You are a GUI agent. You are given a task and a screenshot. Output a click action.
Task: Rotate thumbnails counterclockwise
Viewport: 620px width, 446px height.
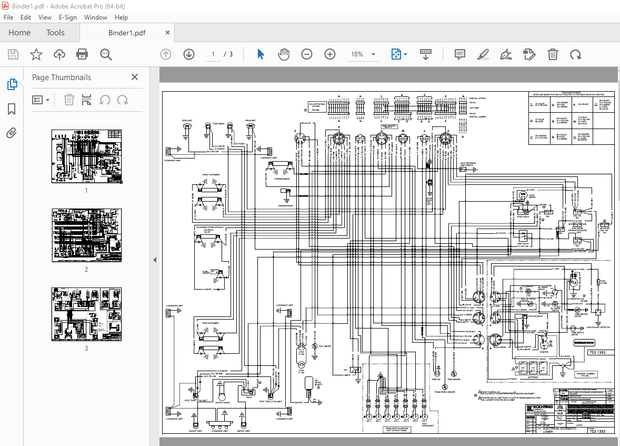coord(105,100)
